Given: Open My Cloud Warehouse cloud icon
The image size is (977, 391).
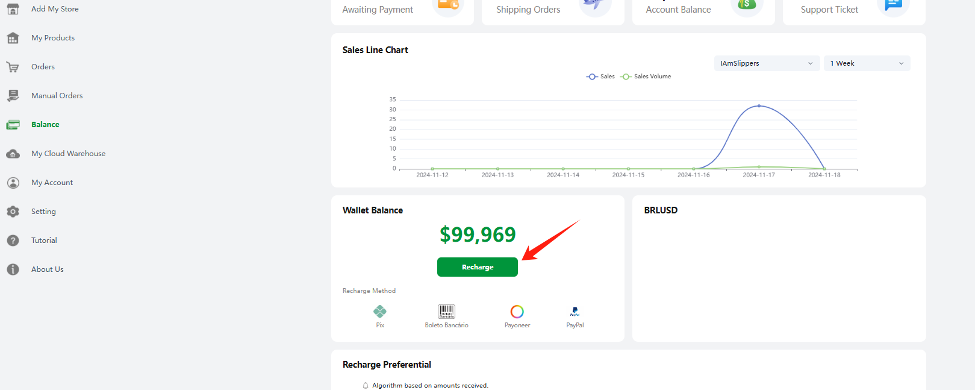Looking at the screenshot, I should 12,154.
